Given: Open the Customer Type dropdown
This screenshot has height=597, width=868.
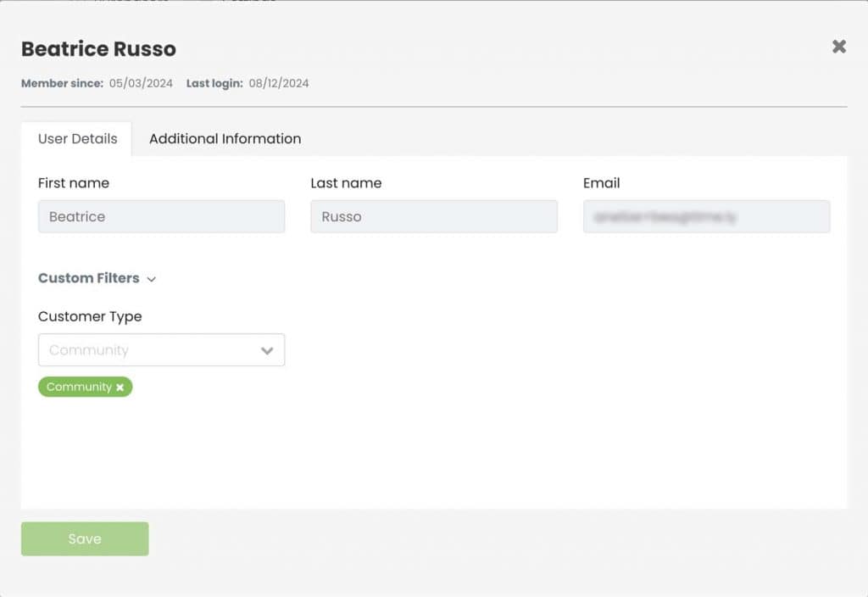Looking at the screenshot, I should pyautogui.click(x=161, y=349).
